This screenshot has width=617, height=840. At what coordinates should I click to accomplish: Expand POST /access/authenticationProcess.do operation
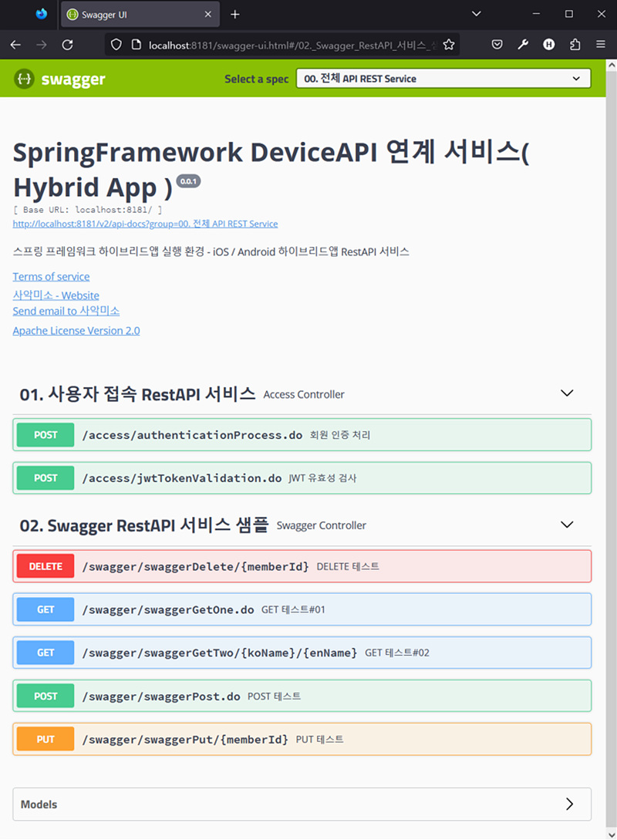[x=302, y=435]
